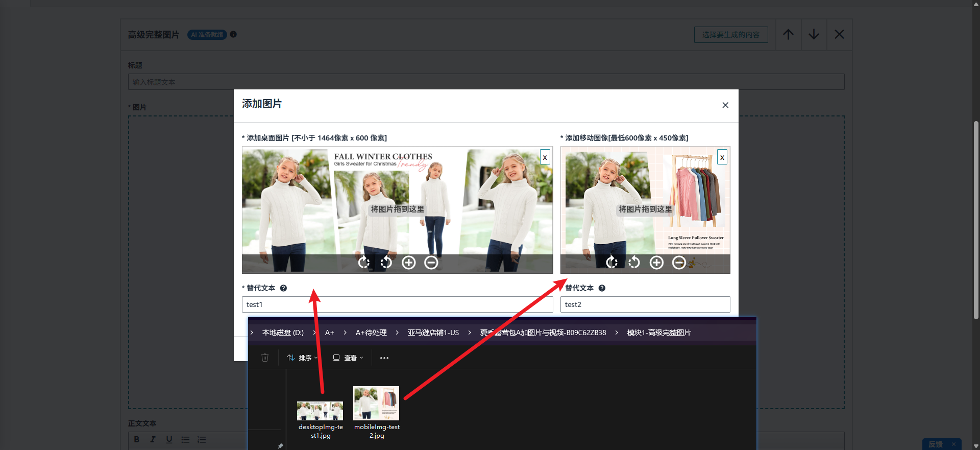This screenshot has width=980, height=450.
Task: Open the 查看 view dropdown in Explorer
Action: coord(348,358)
